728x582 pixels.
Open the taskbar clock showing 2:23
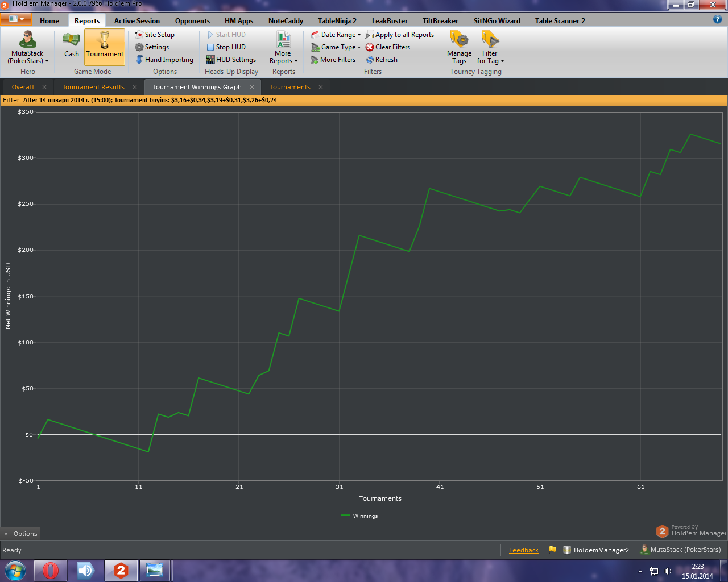[697, 571]
